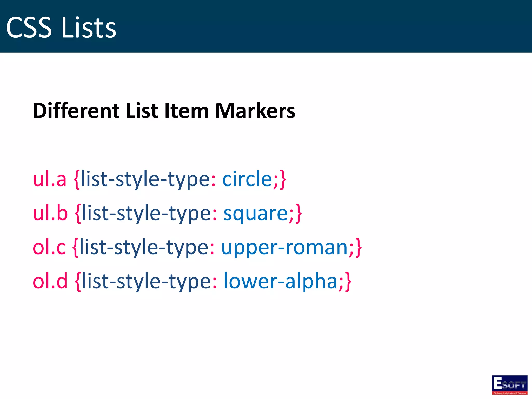
Task: Select the Different List Item Markers heading
Action: (164, 111)
